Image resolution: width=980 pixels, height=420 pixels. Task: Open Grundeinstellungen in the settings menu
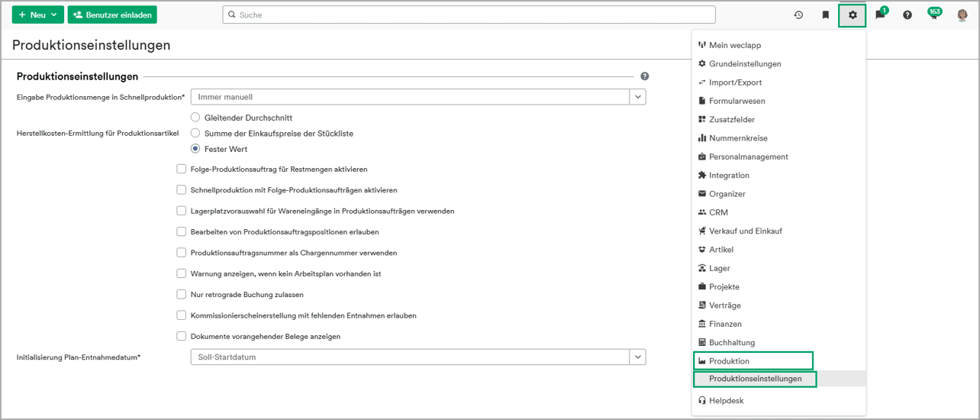pyautogui.click(x=744, y=64)
